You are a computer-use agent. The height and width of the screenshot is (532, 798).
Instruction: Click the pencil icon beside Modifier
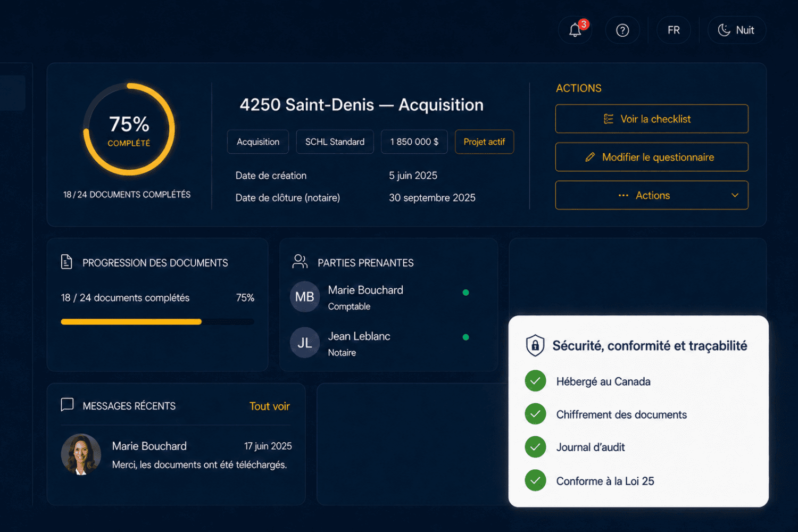pyautogui.click(x=590, y=157)
